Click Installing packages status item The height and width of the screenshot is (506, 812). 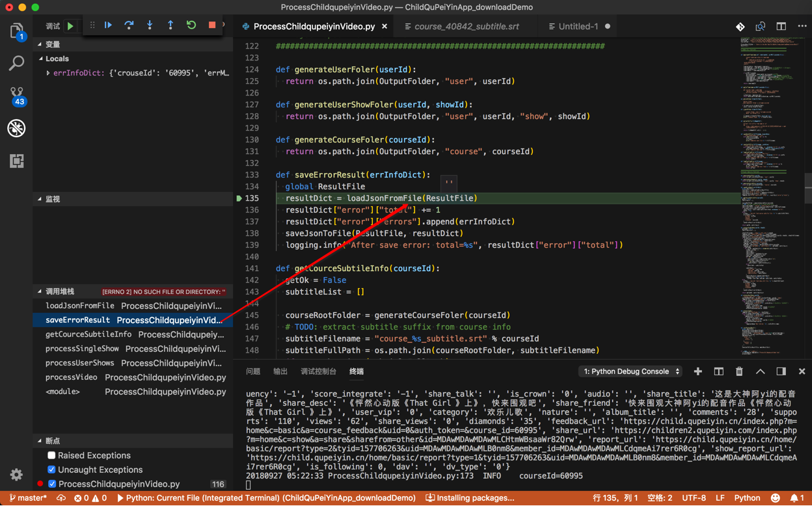point(470,498)
